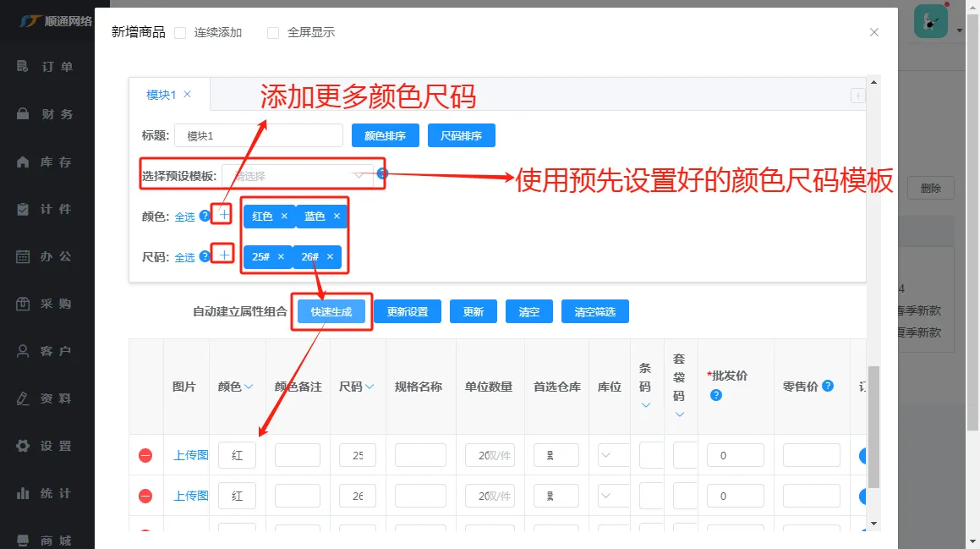Image resolution: width=980 pixels, height=549 pixels.
Task: Remove the 26# size tag
Action: [x=330, y=256]
